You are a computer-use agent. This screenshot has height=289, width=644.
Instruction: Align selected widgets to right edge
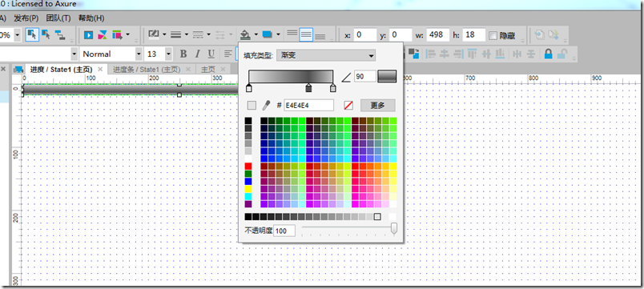click(458, 54)
